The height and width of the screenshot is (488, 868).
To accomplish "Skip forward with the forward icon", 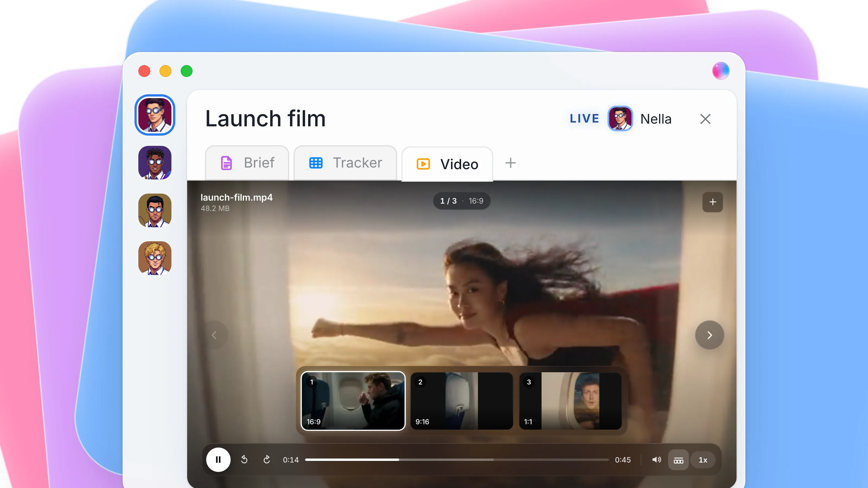I will 267,460.
